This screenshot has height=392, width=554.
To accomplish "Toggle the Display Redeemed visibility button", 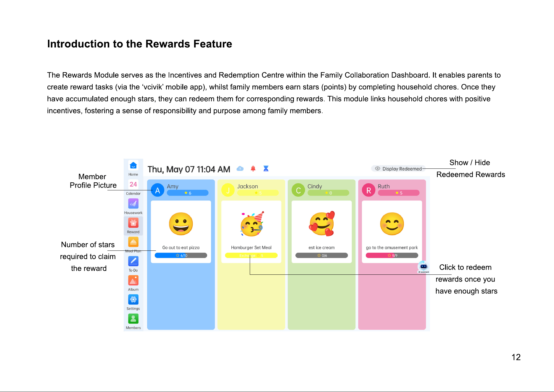I will point(398,169).
